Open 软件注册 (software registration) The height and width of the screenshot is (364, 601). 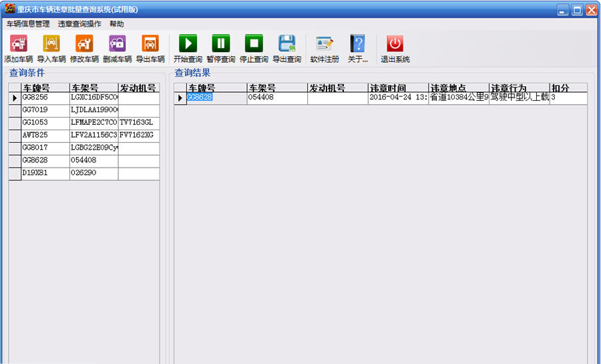(x=325, y=44)
